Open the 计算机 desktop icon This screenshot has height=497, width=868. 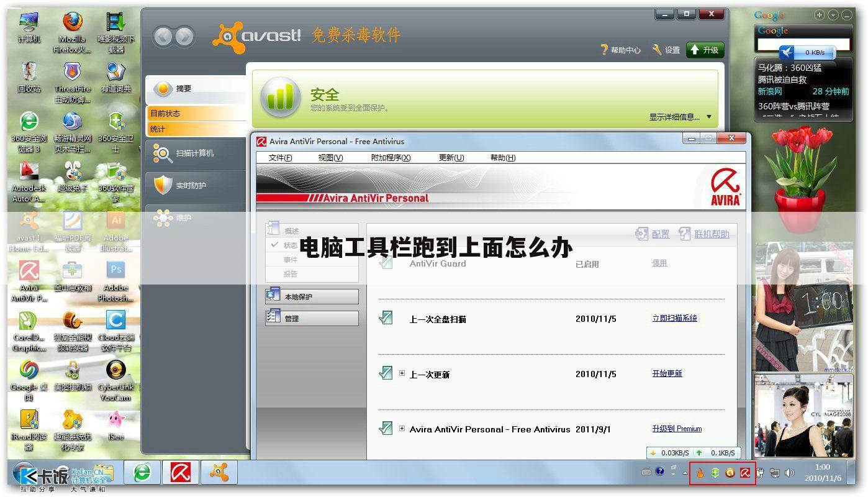(29, 27)
